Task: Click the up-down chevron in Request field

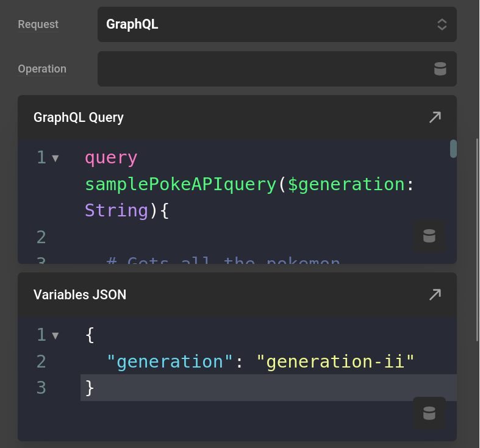Action: [442, 24]
